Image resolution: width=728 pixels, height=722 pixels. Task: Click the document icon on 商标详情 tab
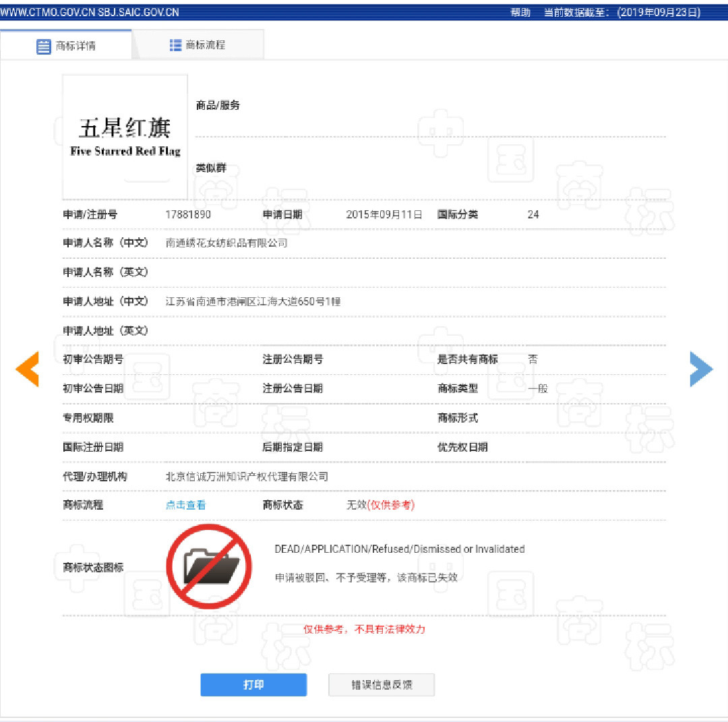click(44, 46)
